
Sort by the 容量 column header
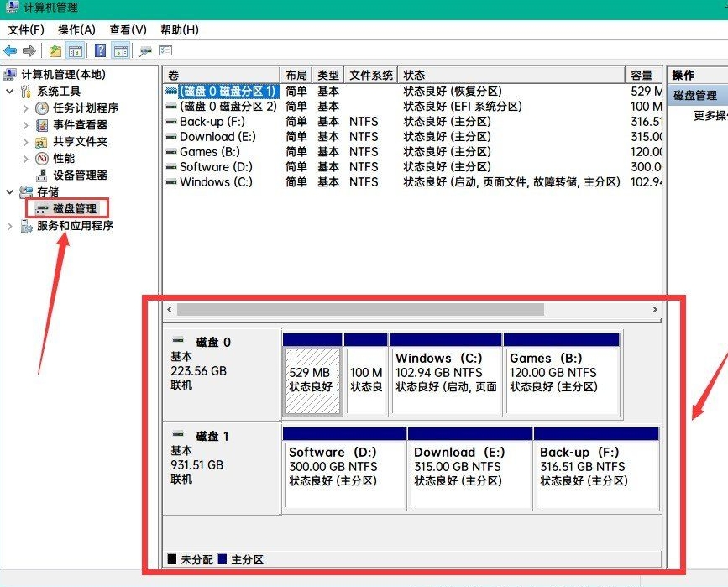[643, 75]
